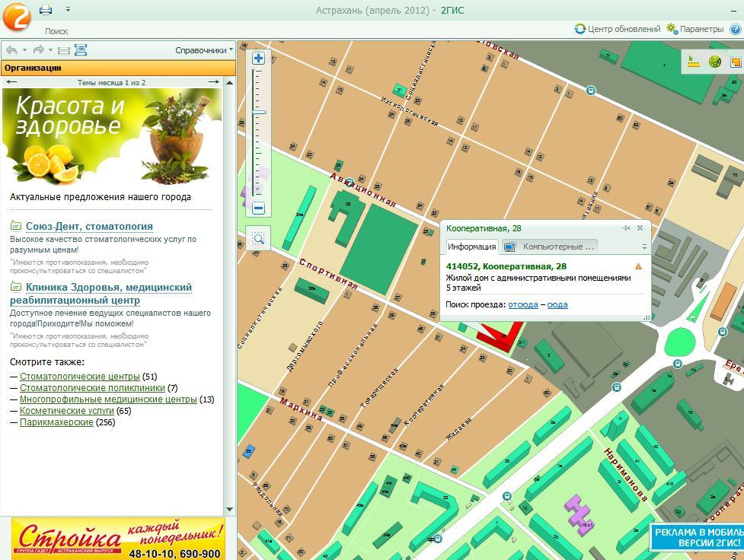Close the Кооперативная, 28 popup card

pos(640,228)
